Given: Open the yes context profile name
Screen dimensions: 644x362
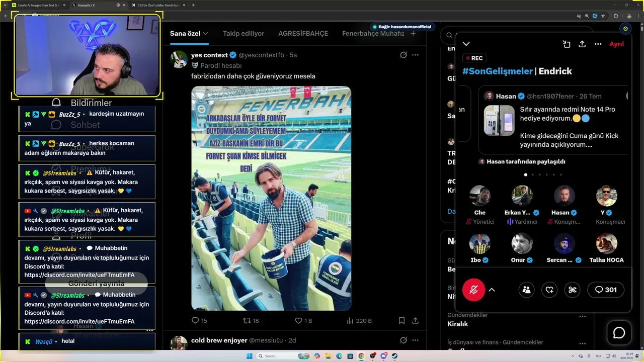Looking at the screenshot, I should tap(209, 55).
